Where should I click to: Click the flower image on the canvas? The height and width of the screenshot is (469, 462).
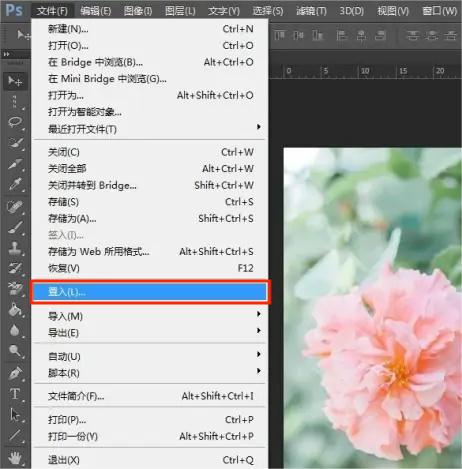(373, 308)
